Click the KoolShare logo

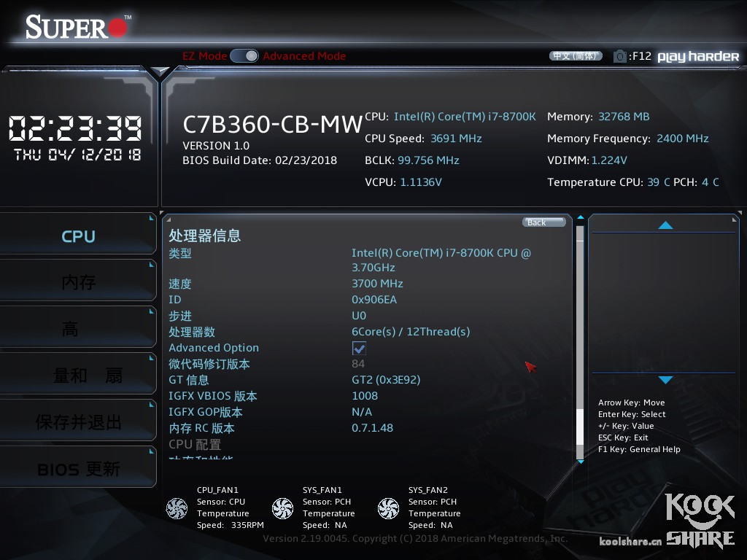click(x=700, y=520)
